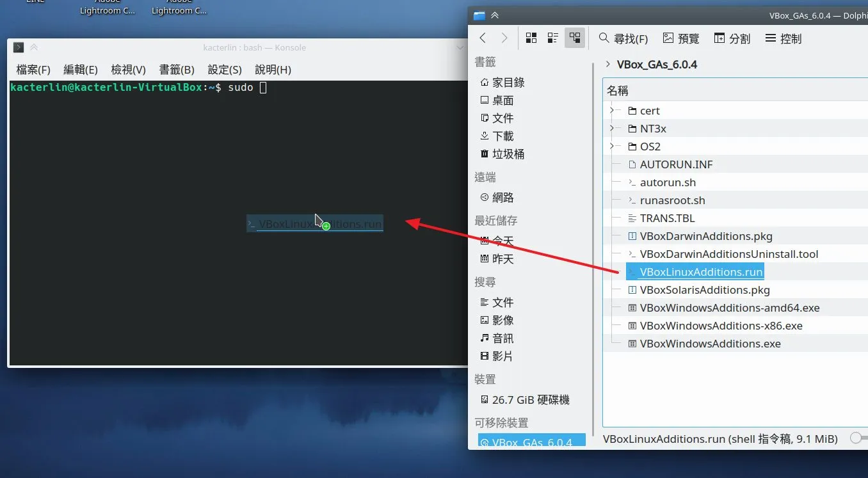Split the Dolphin view (分割)
868x478 pixels.
click(732, 38)
